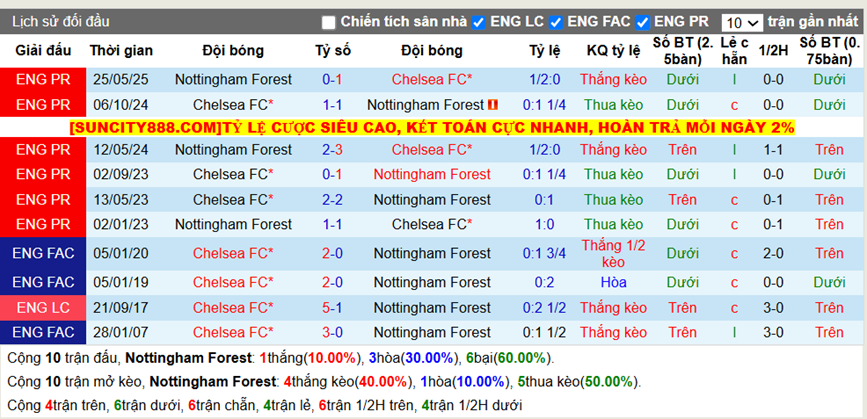Image resolution: width=867 pixels, height=419 pixels.
Task: Open the recent matches count dropdown
Action: (741, 22)
